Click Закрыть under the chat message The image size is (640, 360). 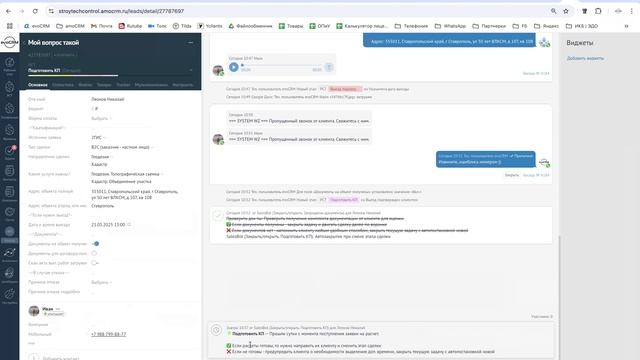click(x=511, y=175)
